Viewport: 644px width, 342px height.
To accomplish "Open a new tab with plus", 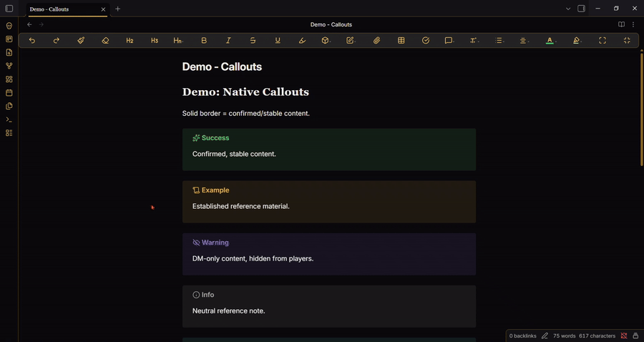I will 118,9.
